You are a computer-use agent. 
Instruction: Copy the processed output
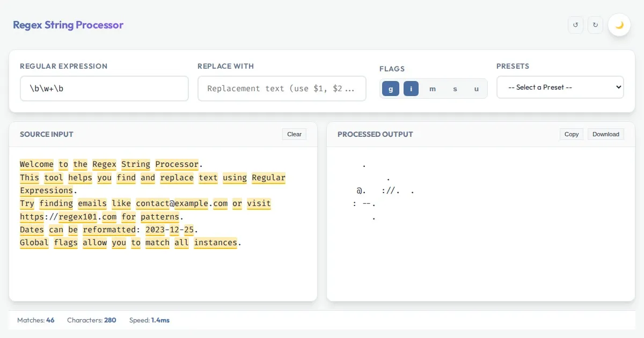[572, 134]
